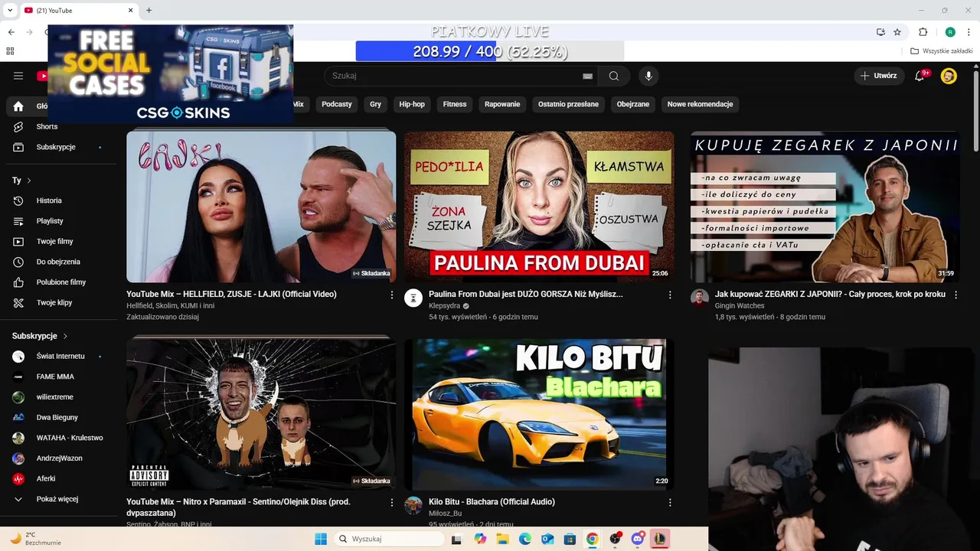Open the Chrome tab search dropdown arrow
The width and height of the screenshot is (980, 551).
coord(10,10)
